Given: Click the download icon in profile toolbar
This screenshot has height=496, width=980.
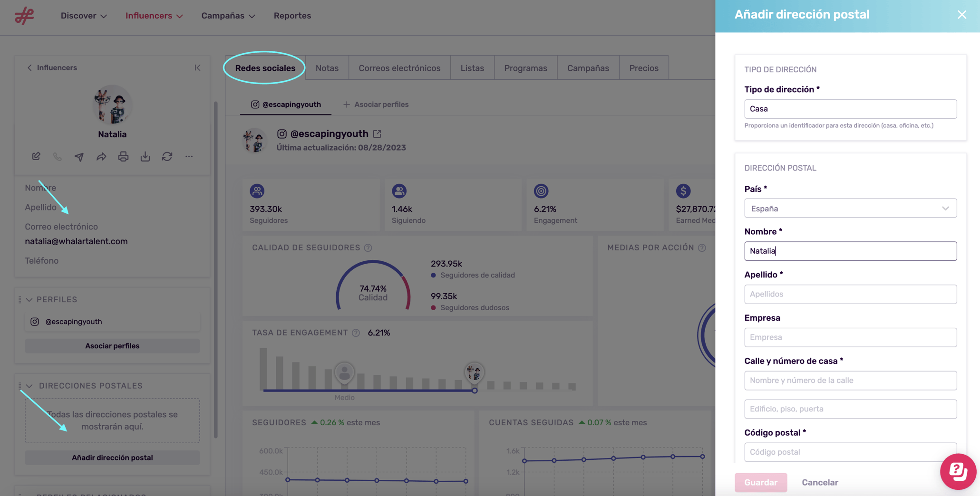Looking at the screenshot, I should click(x=145, y=156).
